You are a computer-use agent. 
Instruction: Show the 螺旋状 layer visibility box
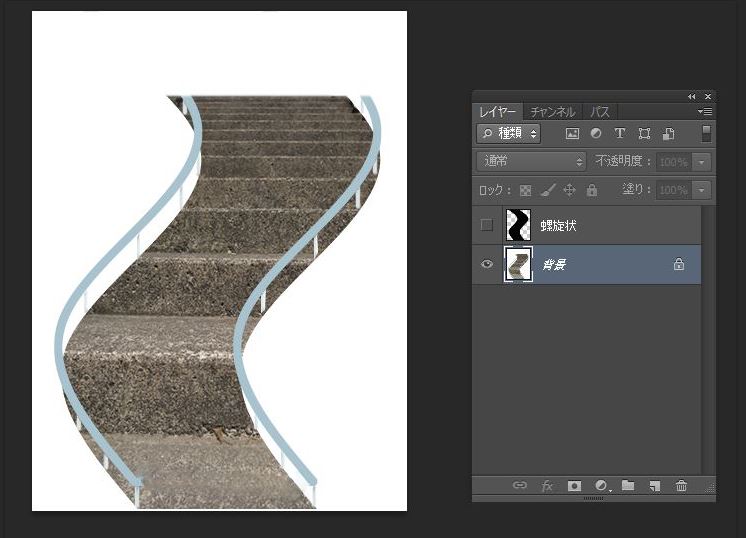487,225
